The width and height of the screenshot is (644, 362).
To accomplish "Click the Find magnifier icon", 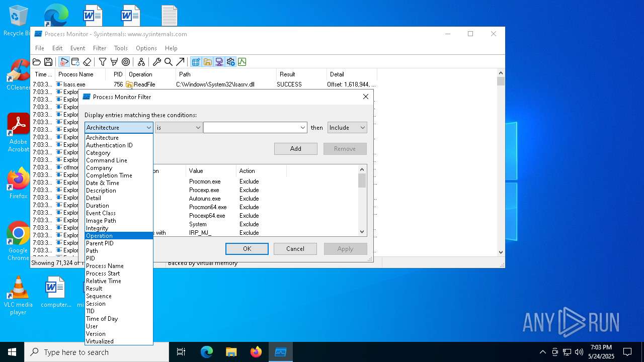I will 169,62.
